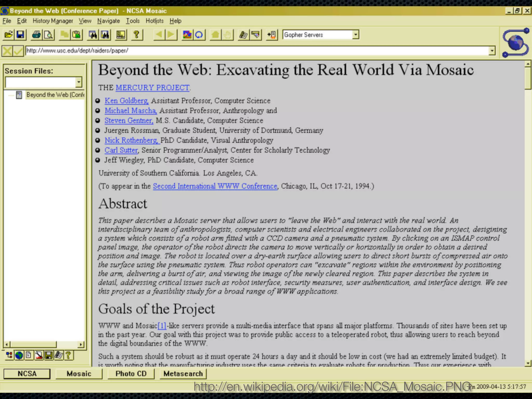Click the Save floppy disk toolbar icon
This screenshot has width=532, height=399.
point(21,35)
